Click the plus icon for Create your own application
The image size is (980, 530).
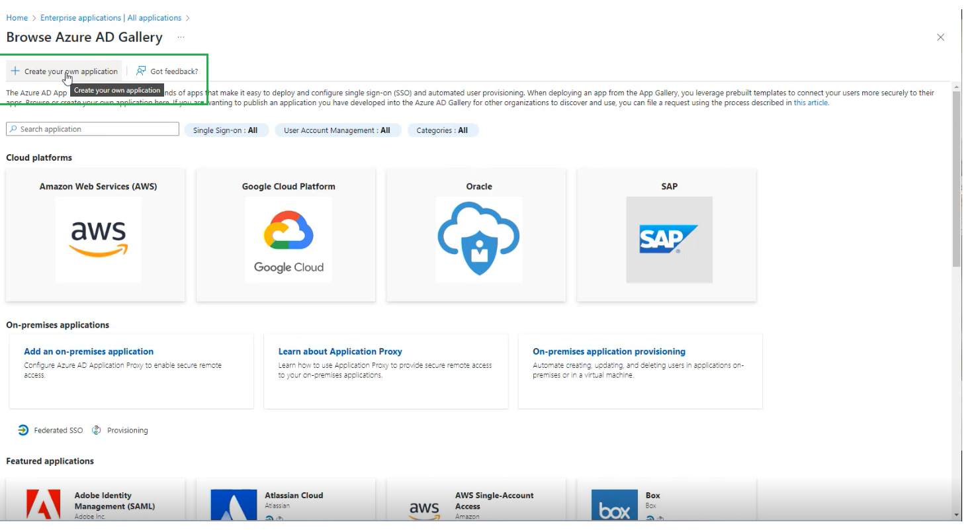click(15, 71)
